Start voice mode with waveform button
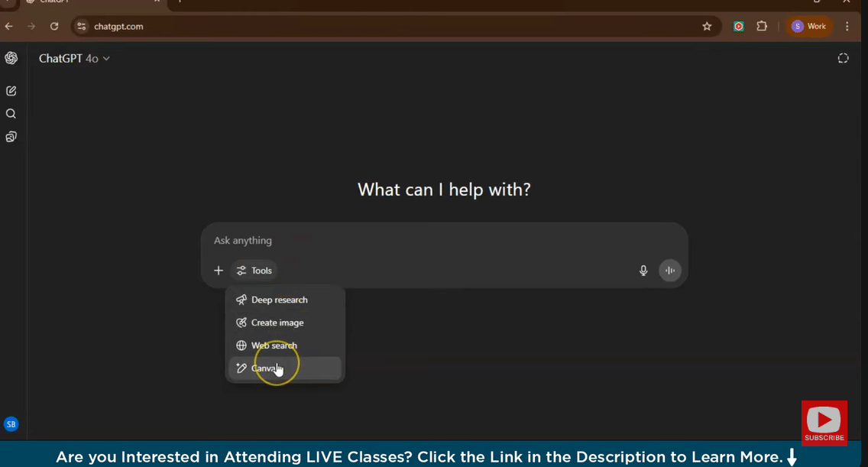 pyautogui.click(x=670, y=271)
